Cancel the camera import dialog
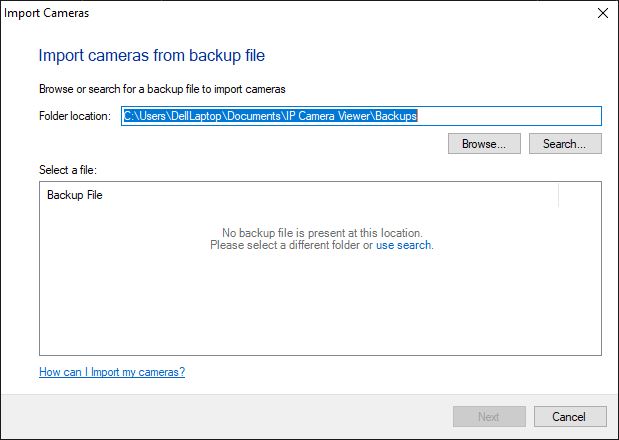The image size is (619, 440). point(570,417)
